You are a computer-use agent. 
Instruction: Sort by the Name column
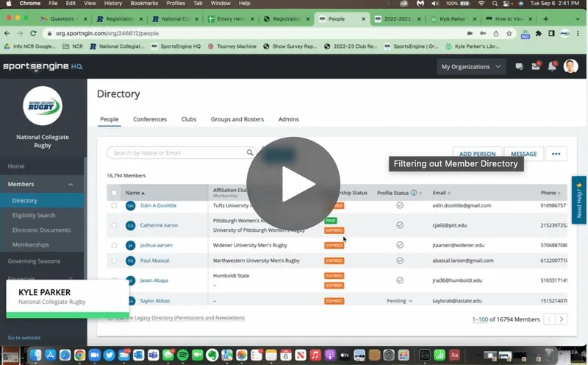coord(135,193)
